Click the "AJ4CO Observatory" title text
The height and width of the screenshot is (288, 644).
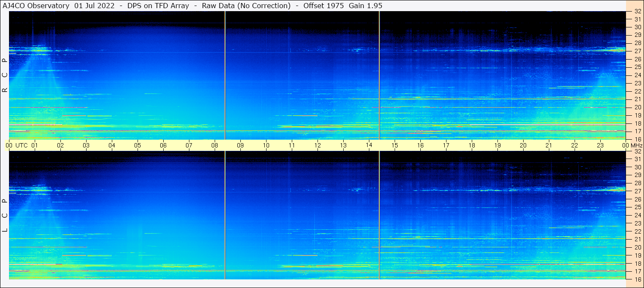(36, 6)
